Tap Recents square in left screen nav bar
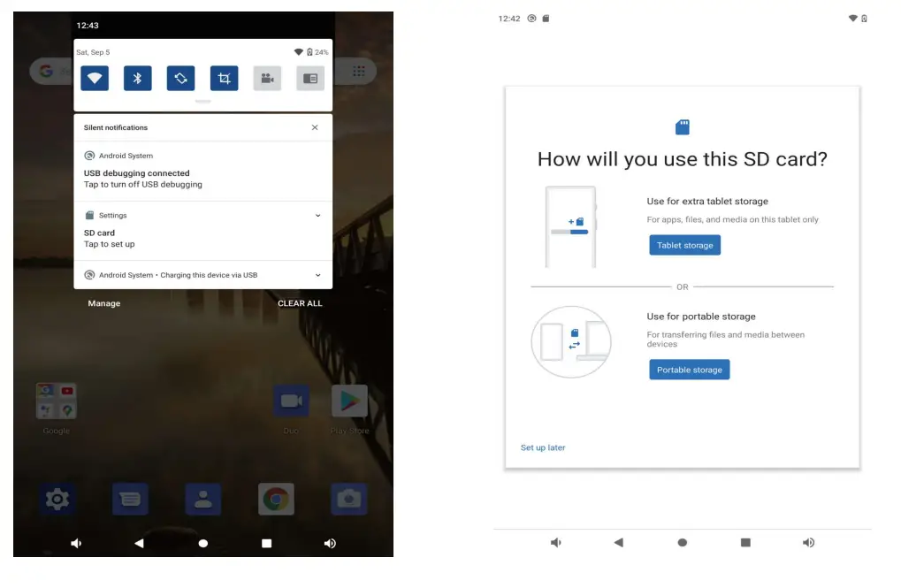 [267, 543]
